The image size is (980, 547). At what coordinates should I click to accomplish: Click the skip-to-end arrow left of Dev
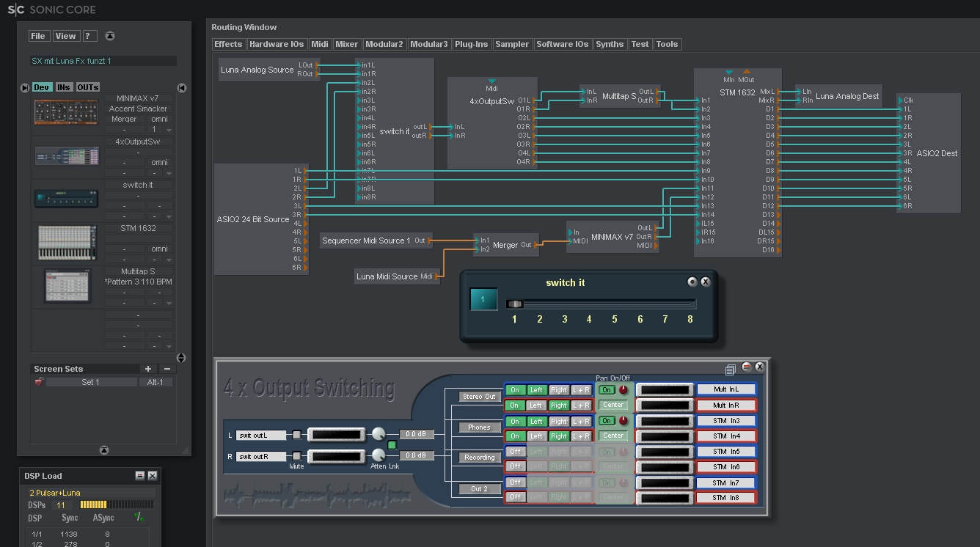[25, 87]
